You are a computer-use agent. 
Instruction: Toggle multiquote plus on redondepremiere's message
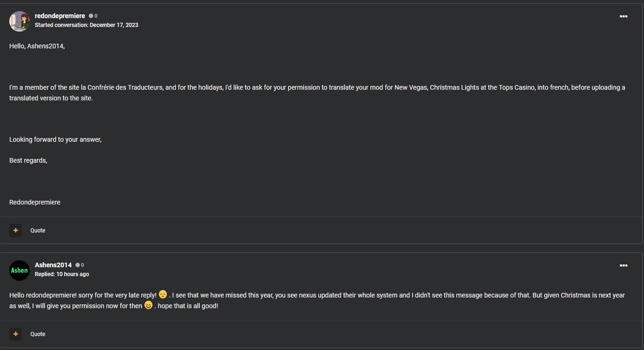click(15, 231)
